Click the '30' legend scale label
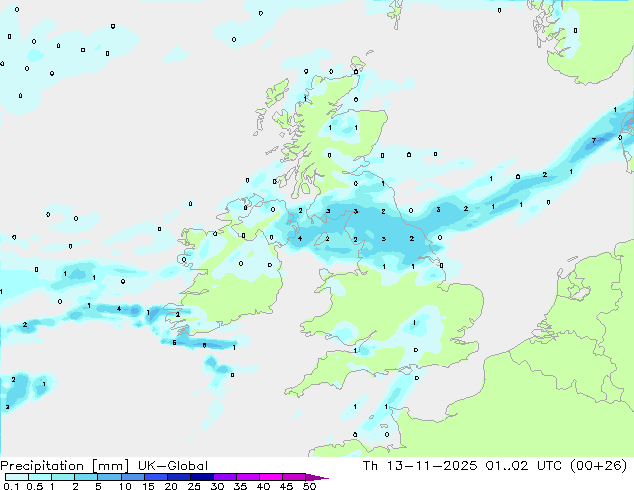 [x=217, y=486]
